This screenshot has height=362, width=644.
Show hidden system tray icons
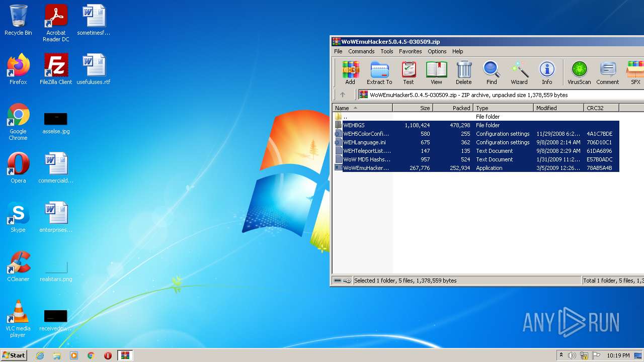561,355
